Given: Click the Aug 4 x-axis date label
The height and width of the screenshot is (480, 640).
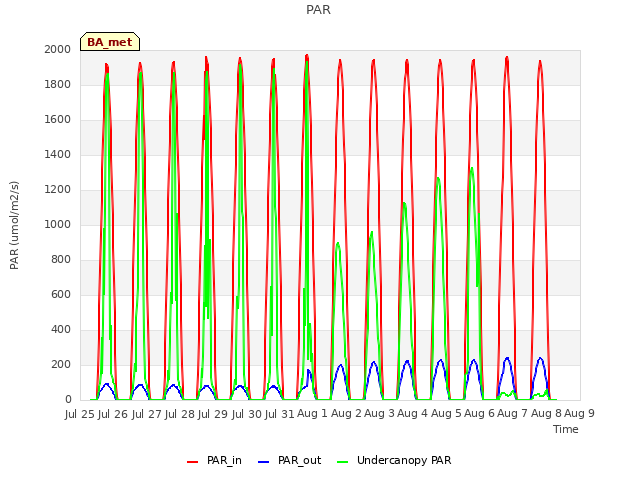Looking at the screenshot, I should pyautogui.click(x=412, y=414).
